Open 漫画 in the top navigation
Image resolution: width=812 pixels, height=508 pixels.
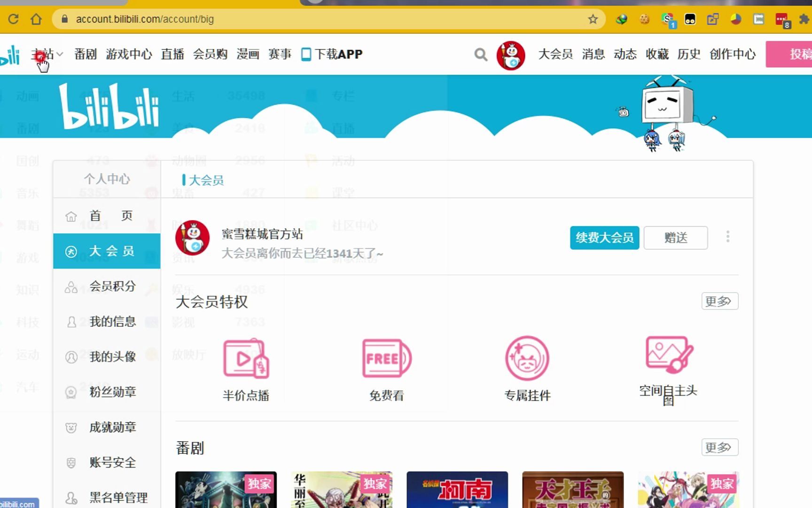click(248, 54)
